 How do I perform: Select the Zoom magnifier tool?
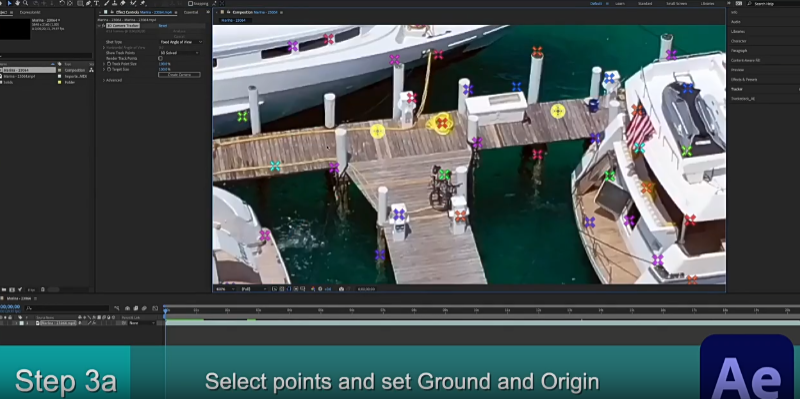click(26, 3)
